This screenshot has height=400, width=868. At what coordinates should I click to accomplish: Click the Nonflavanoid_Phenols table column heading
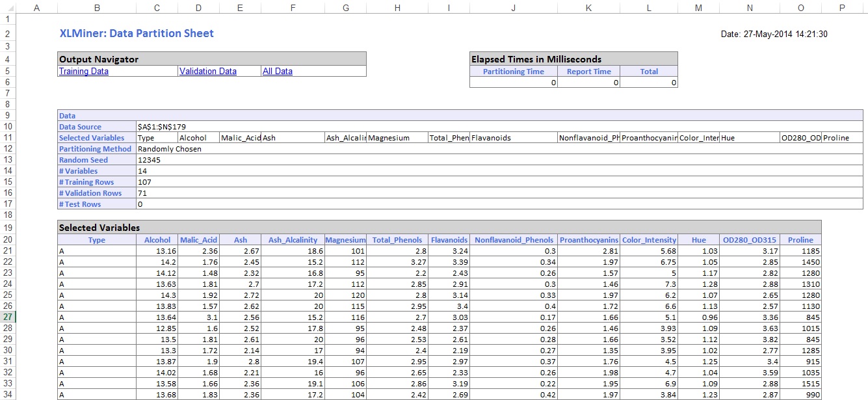pyautogui.click(x=514, y=240)
